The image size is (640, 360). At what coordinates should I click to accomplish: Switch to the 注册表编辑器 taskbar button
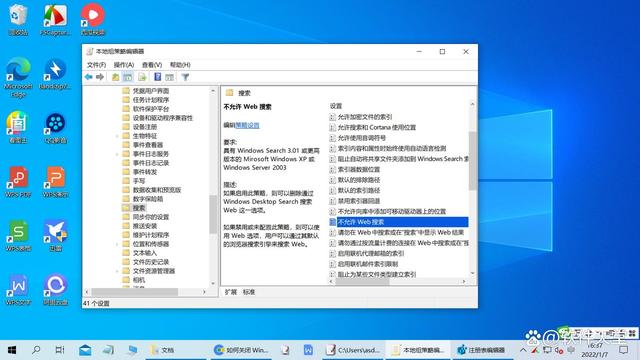[x=482, y=350]
